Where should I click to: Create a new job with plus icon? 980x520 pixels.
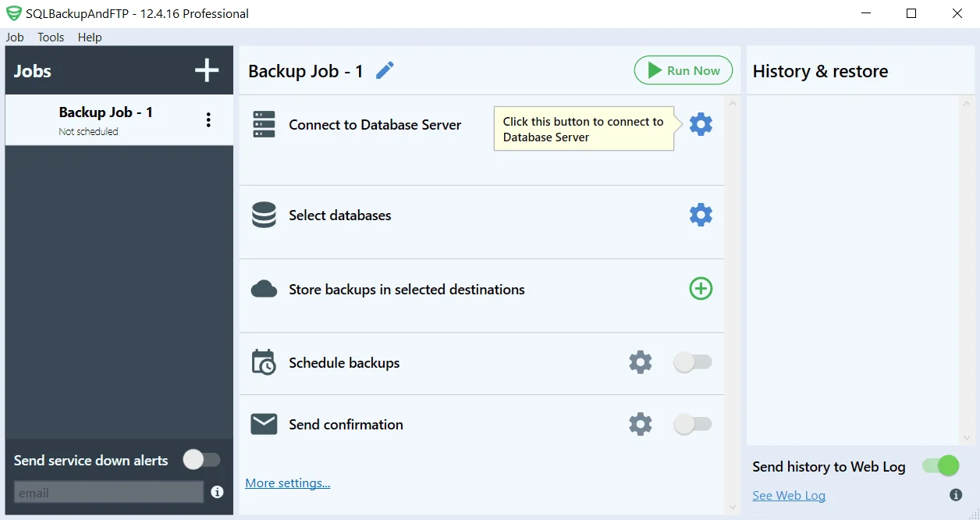[206, 69]
